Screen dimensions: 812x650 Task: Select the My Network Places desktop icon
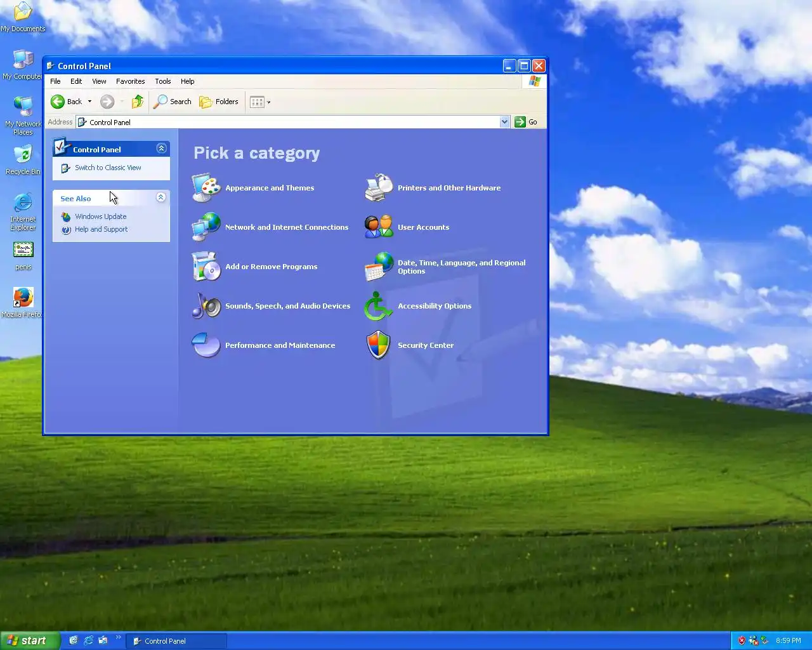point(23,116)
